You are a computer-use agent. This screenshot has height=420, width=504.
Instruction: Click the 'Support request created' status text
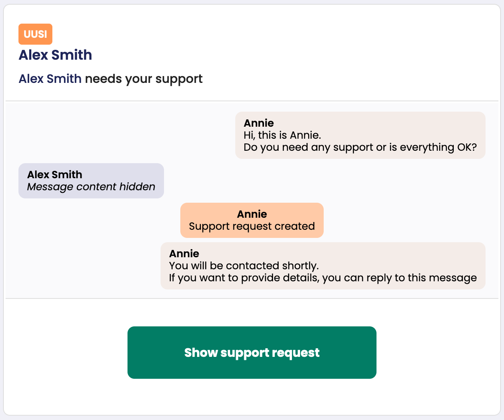(x=252, y=226)
